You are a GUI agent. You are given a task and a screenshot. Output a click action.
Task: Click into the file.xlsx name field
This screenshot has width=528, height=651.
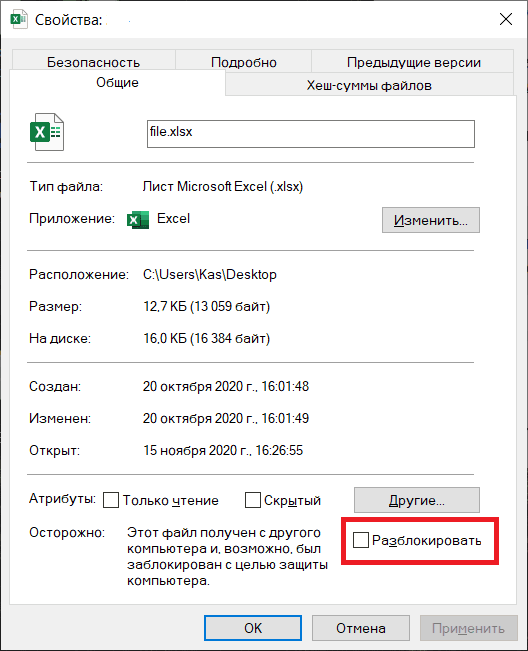(310, 134)
